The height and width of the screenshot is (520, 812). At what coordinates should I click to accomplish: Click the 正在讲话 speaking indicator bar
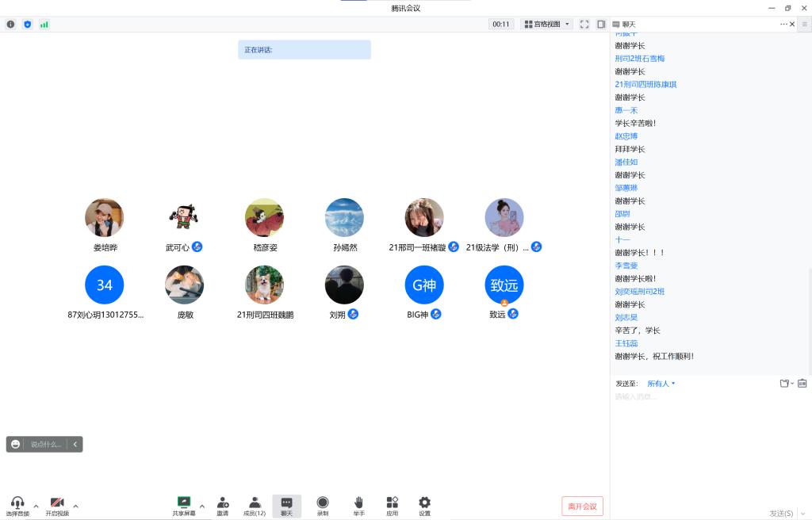(x=304, y=50)
